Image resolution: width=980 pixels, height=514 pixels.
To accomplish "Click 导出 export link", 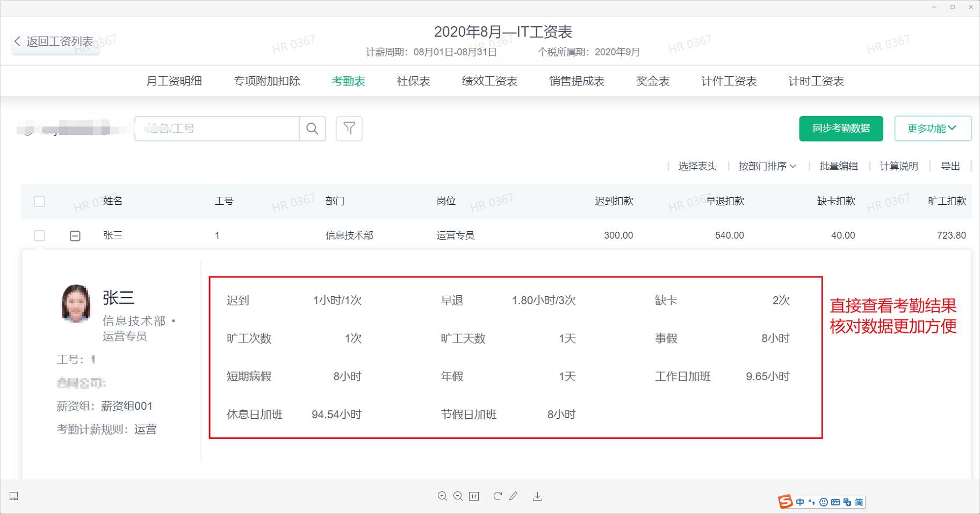I will [x=950, y=166].
